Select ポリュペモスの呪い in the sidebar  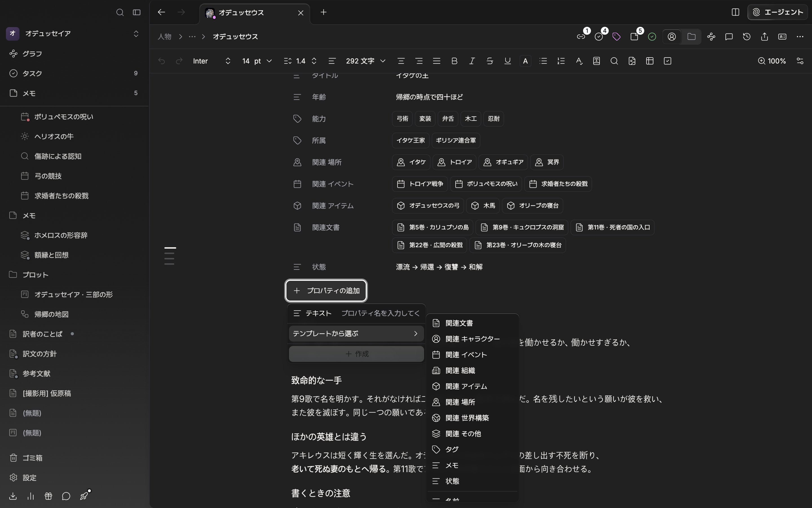(74, 117)
